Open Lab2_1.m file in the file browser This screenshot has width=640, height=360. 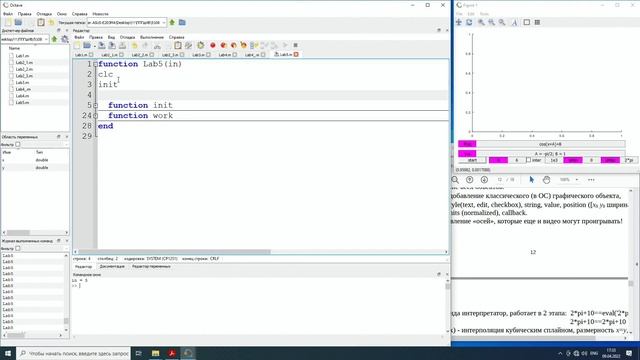pyautogui.click(x=24, y=62)
